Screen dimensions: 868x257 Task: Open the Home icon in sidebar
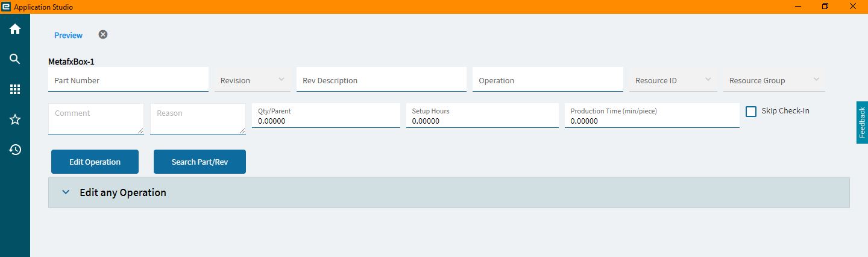(15, 29)
